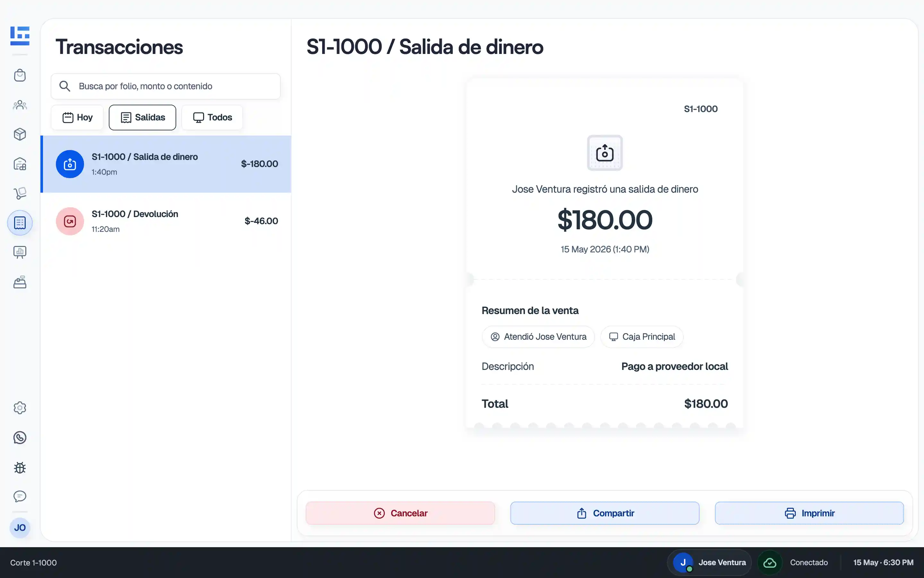Open the WhatsApp phone support icon

point(20,438)
